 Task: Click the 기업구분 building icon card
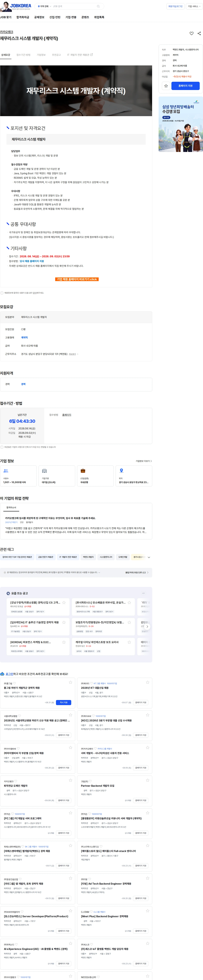(x=57, y=476)
